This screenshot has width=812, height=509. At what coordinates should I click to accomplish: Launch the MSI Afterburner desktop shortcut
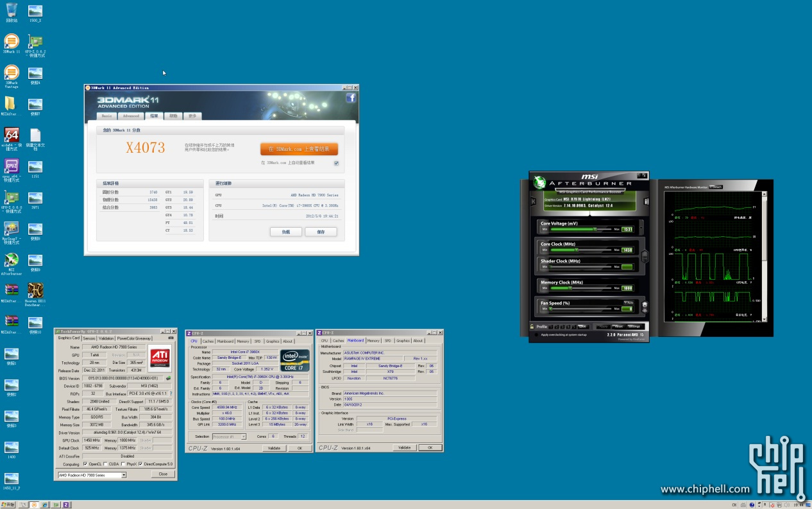tap(11, 263)
